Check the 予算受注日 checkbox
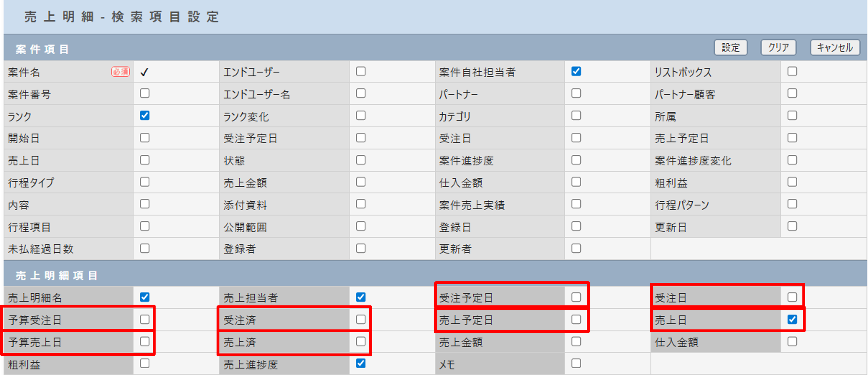Screen dimensions: 868x375 click(x=144, y=319)
